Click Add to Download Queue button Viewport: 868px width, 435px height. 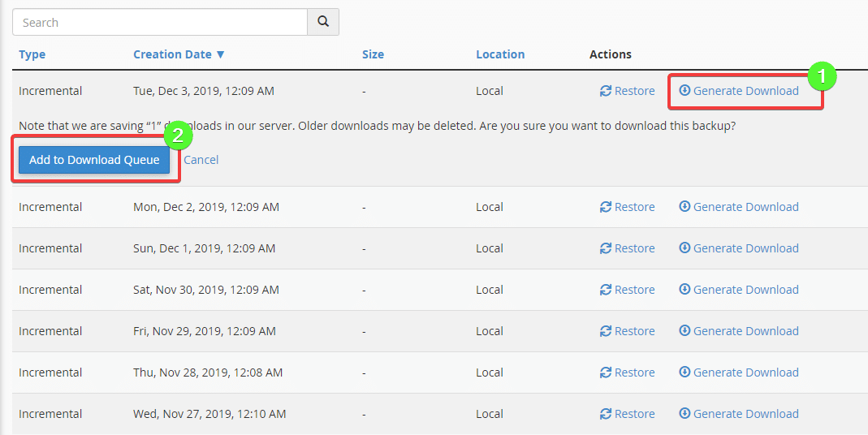pyautogui.click(x=94, y=160)
